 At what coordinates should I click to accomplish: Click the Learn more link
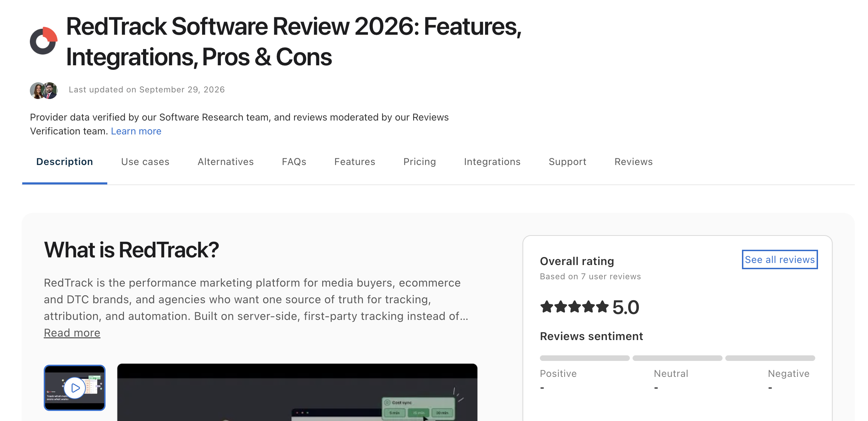point(136,131)
